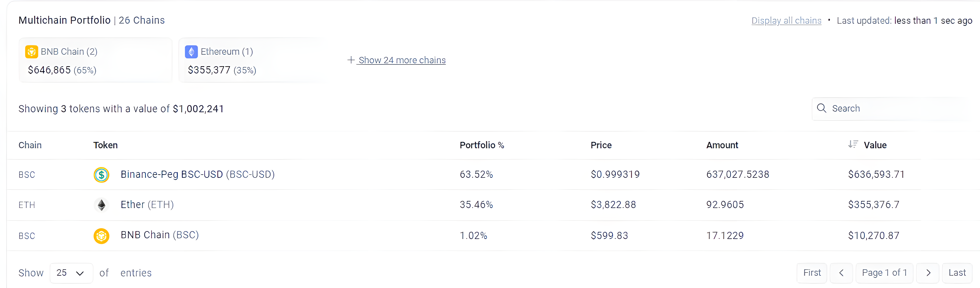Image resolution: width=980 pixels, height=288 pixels.
Task: Go to previous page with left chevron
Action: pyautogui.click(x=841, y=273)
